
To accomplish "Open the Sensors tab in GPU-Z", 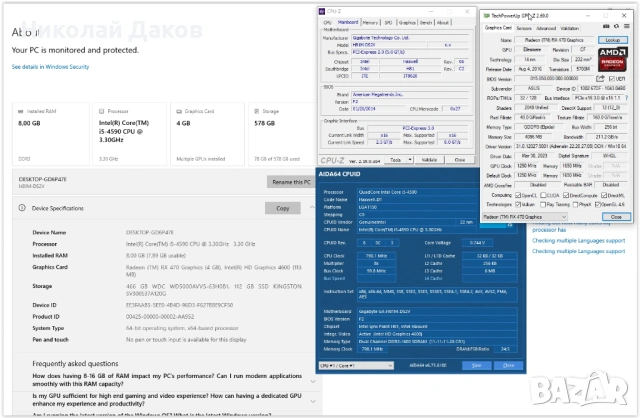I will pyautogui.click(x=524, y=28).
